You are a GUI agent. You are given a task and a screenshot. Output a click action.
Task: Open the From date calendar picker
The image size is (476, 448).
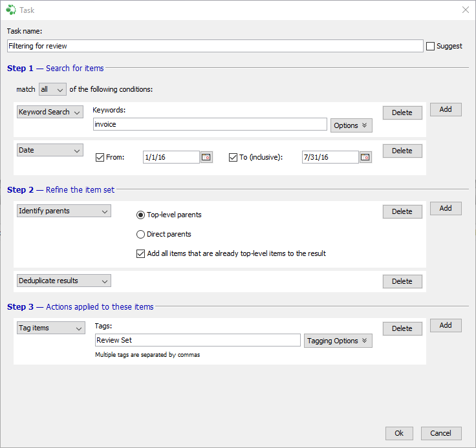pyautogui.click(x=206, y=157)
